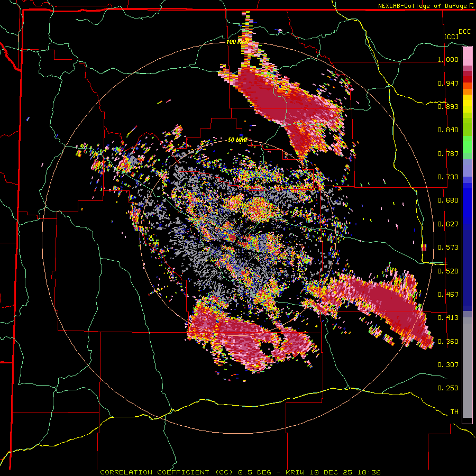This screenshot has width=476, height=476.
Task: Click the bright green segment of the color bar
Action: (x=467, y=144)
